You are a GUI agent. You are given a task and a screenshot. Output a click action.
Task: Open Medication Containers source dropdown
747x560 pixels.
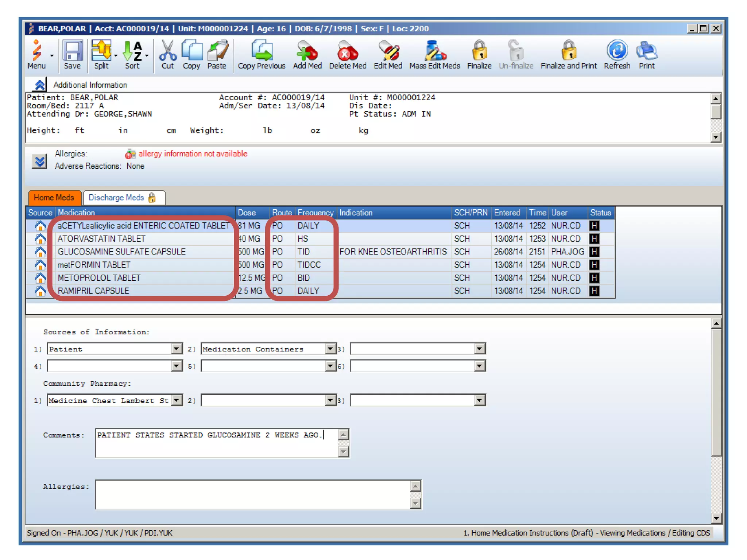pyautogui.click(x=330, y=349)
